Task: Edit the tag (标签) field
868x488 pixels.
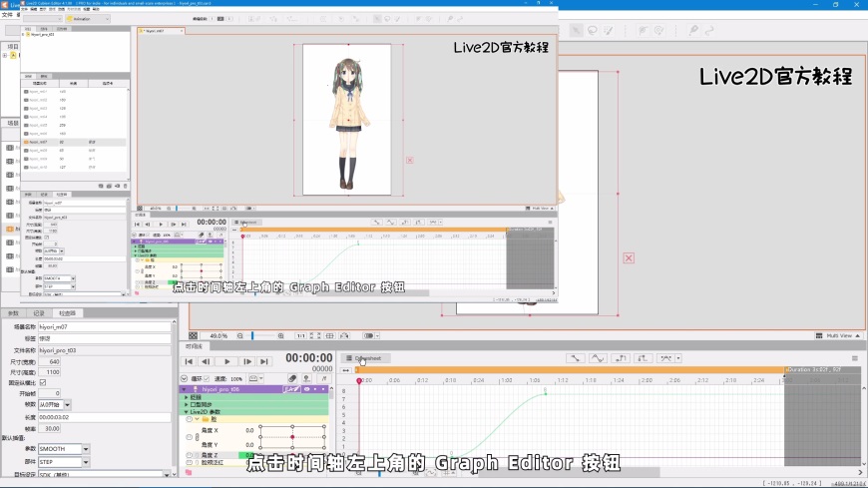Action: pyautogui.click(x=104, y=338)
